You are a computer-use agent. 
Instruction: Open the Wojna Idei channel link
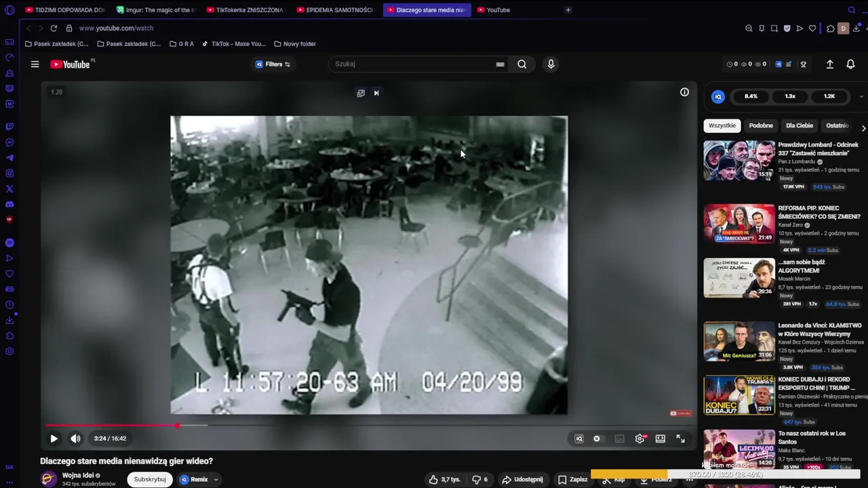pyautogui.click(x=78, y=475)
